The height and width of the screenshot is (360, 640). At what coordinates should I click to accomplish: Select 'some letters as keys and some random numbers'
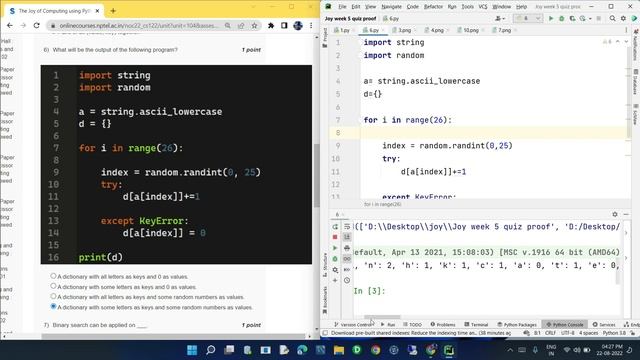(x=53, y=306)
